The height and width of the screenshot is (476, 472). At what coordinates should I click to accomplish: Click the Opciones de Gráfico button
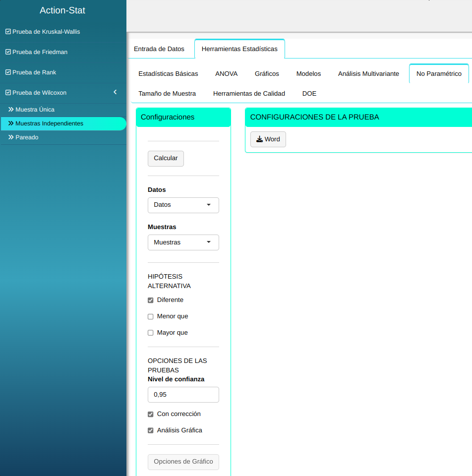coord(183,462)
